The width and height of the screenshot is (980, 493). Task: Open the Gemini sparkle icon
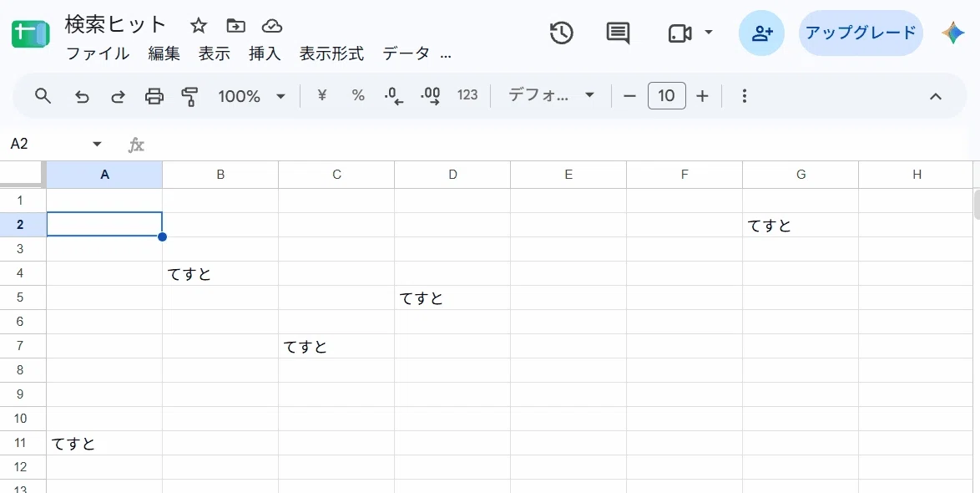953,33
